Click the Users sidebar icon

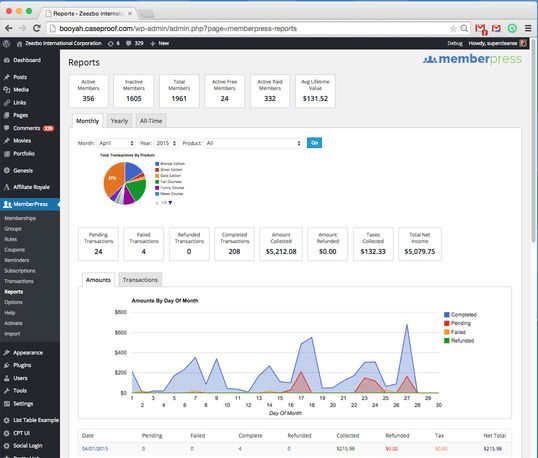pyautogui.click(x=7, y=378)
